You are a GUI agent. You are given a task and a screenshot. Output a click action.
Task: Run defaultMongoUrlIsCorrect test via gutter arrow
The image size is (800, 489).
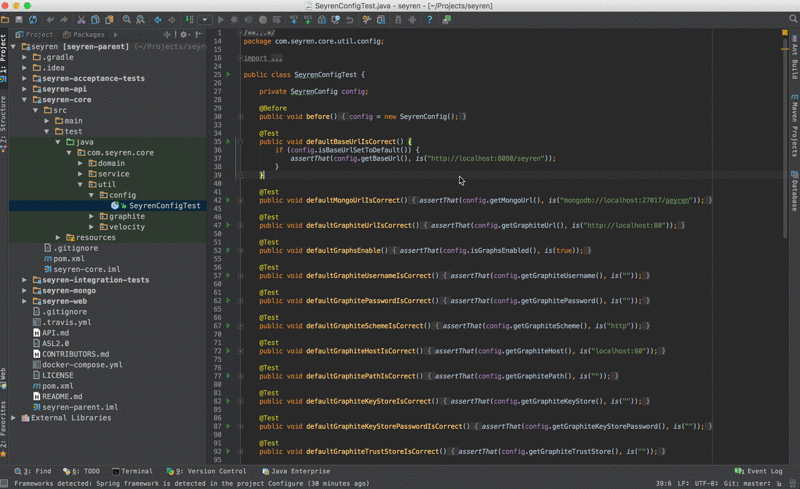point(228,200)
